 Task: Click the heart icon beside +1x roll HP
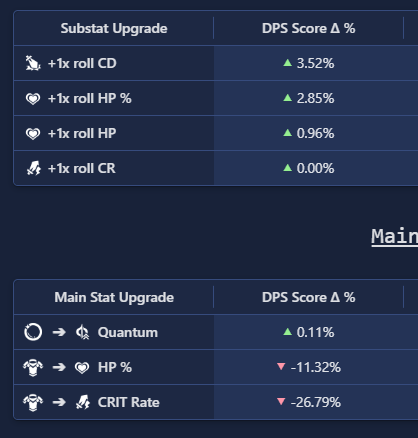coord(33,134)
